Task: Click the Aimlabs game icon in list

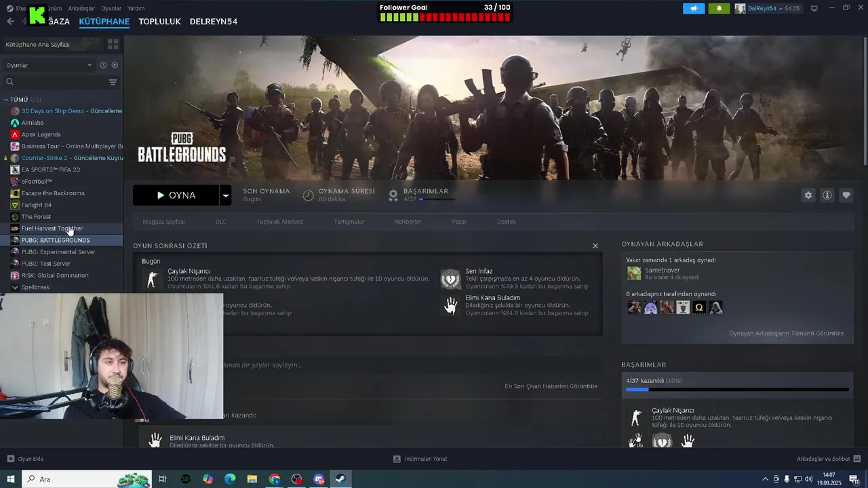Action: [15, 123]
